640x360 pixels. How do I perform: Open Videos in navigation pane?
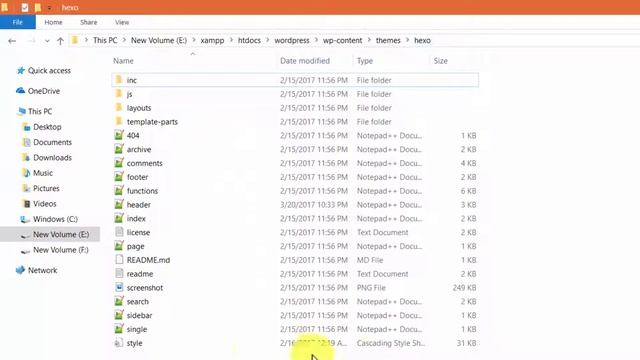click(x=39, y=204)
